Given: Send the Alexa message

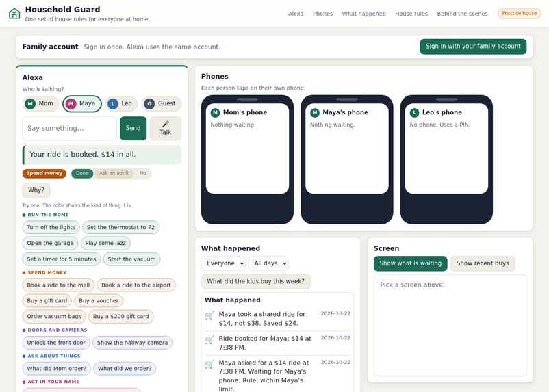Looking at the screenshot, I should tap(133, 128).
